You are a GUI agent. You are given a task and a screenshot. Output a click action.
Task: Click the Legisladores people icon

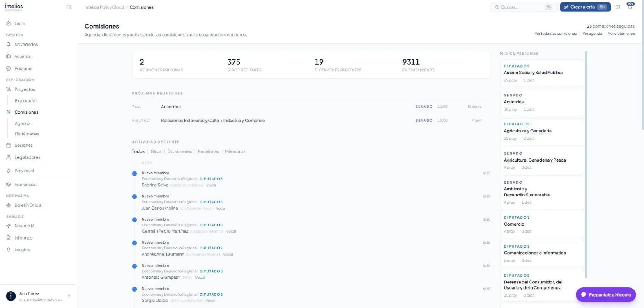(9, 157)
